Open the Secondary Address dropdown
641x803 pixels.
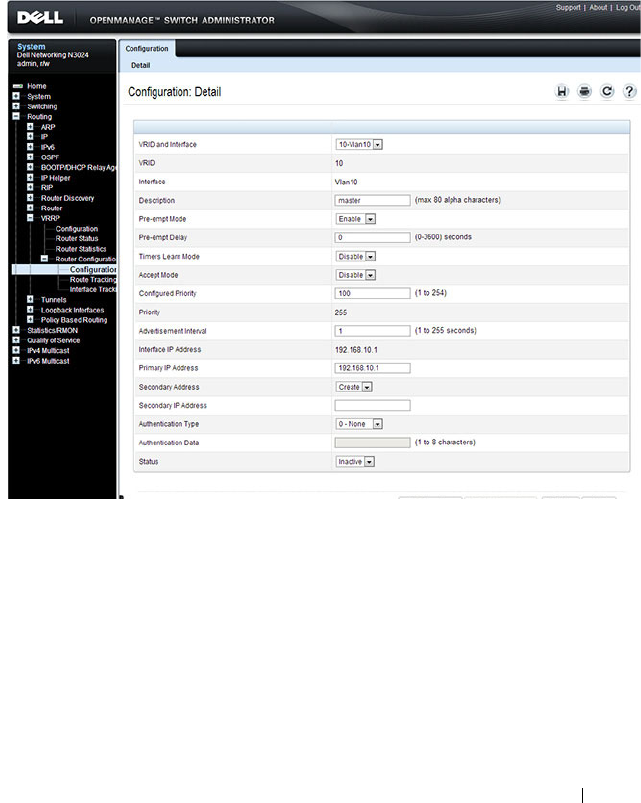tap(353, 387)
